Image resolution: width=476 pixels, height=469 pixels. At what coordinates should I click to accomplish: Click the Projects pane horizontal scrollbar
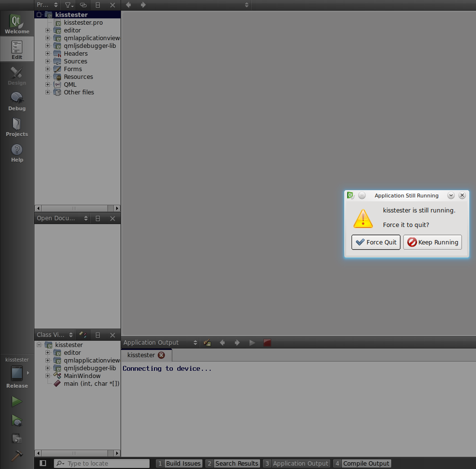pyautogui.click(x=77, y=208)
